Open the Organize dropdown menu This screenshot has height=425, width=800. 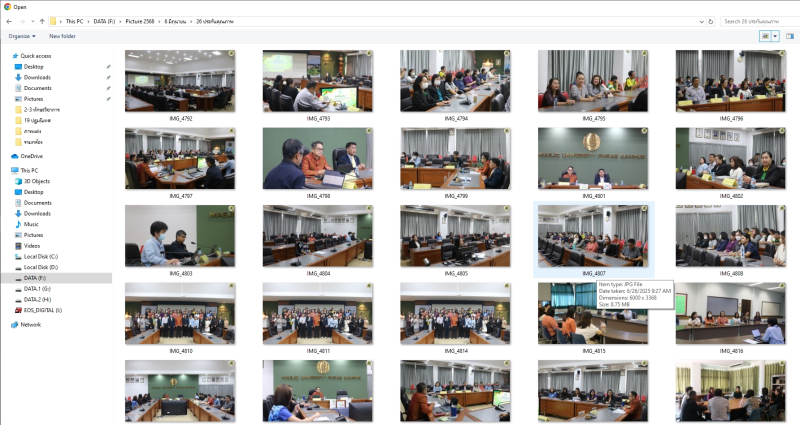(x=22, y=36)
